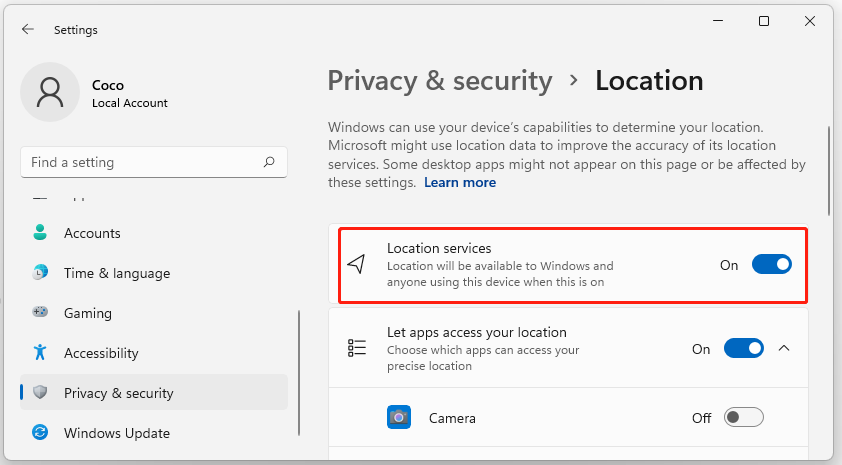Maximize the Settings window
842x465 pixels.
point(764,21)
